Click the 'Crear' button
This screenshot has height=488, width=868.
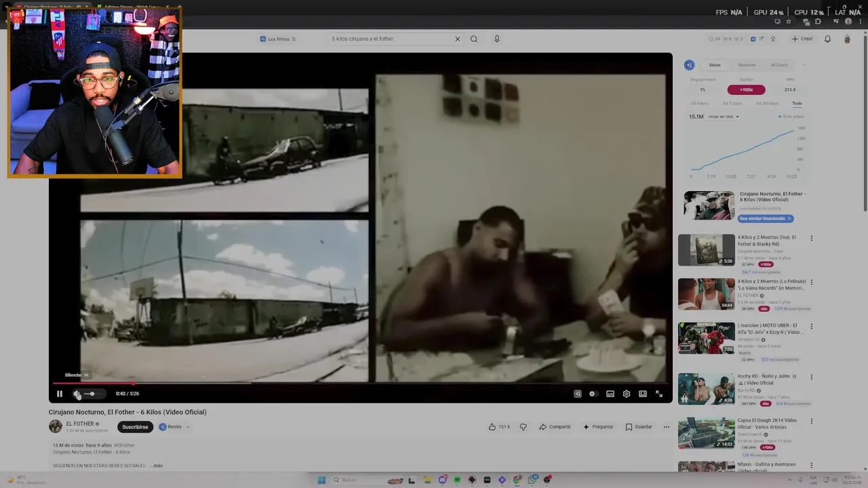(802, 39)
